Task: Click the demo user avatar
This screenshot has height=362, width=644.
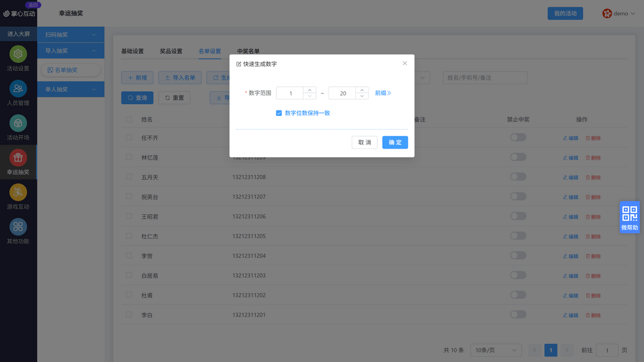Action: pyautogui.click(x=607, y=13)
